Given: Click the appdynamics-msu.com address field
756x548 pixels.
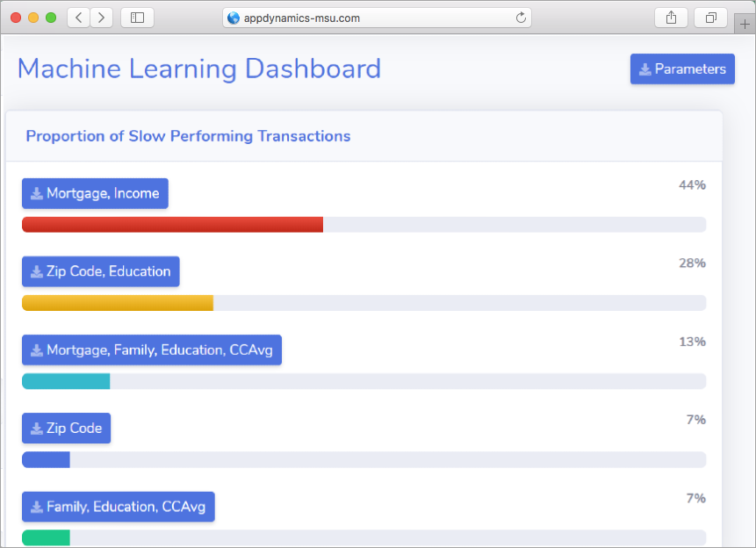Looking at the screenshot, I should (x=377, y=18).
